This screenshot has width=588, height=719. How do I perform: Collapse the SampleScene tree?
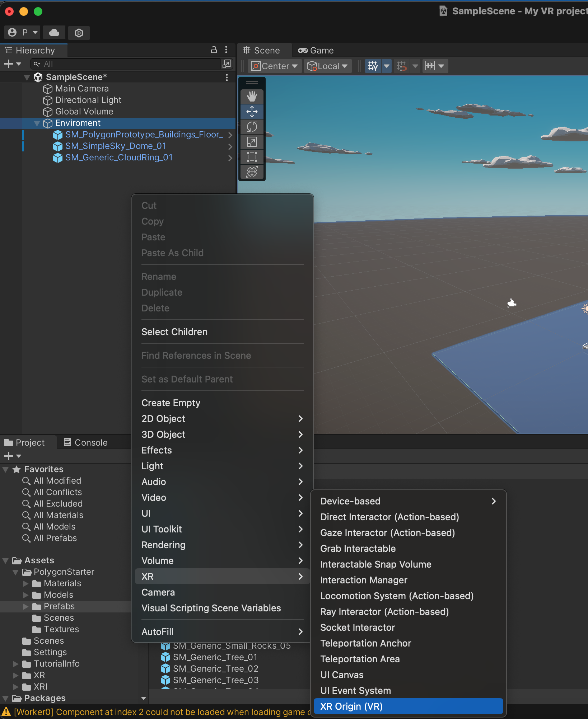(x=27, y=77)
